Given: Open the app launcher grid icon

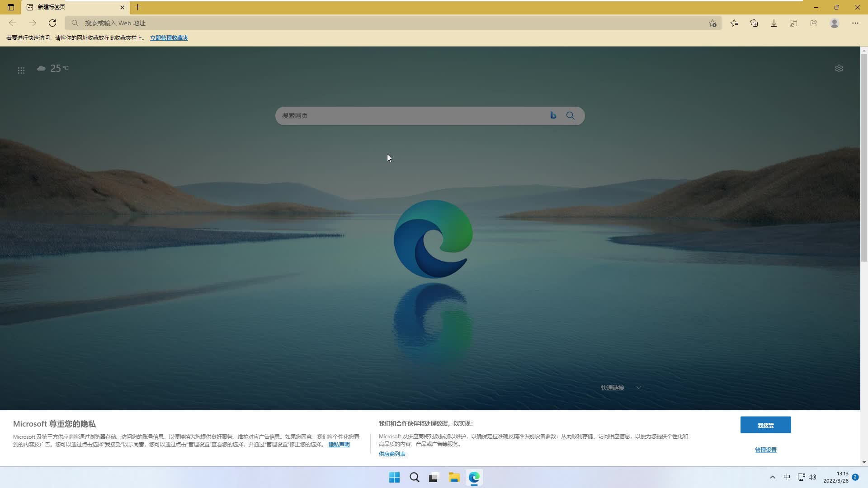Looking at the screenshot, I should (21, 70).
